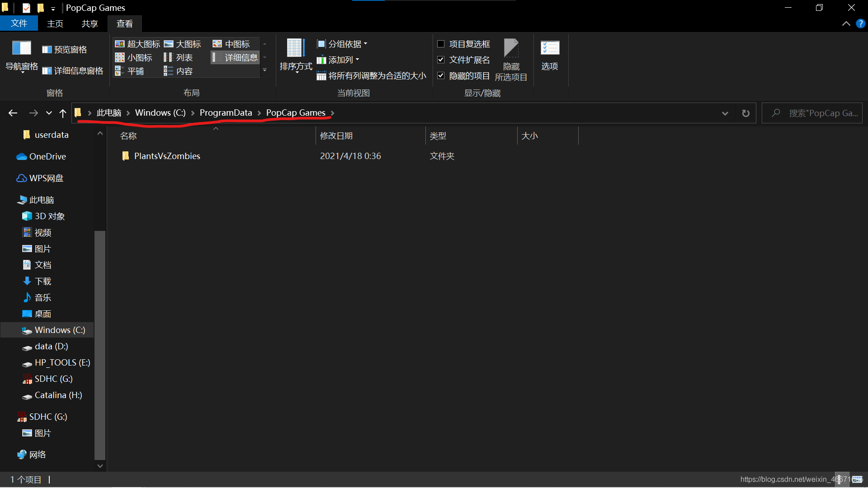Open folder Options (选项)

(550, 56)
